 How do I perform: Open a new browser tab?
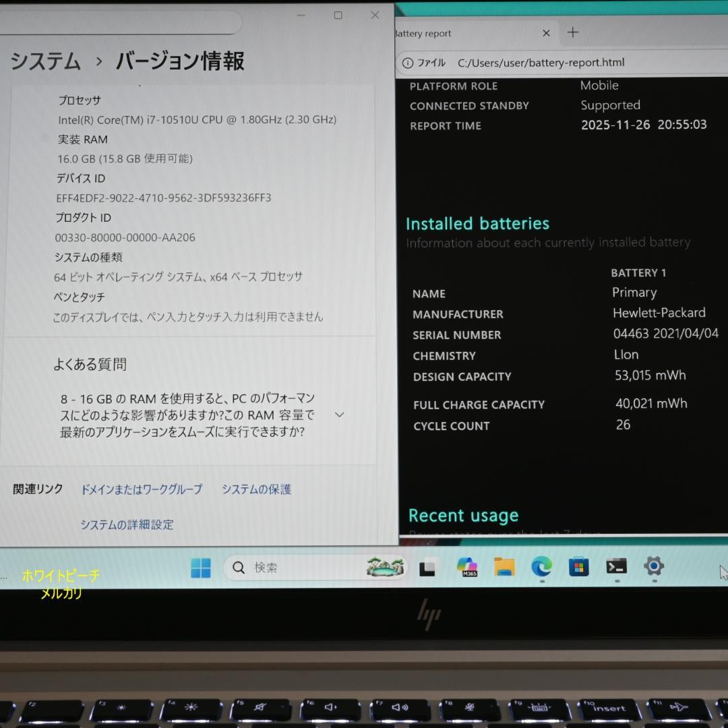(x=572, y=32)
